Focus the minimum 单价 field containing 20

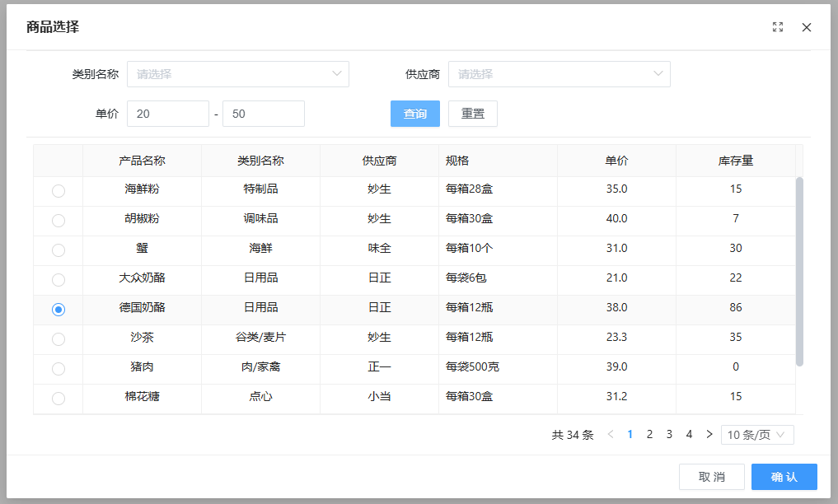click(168, 114)
